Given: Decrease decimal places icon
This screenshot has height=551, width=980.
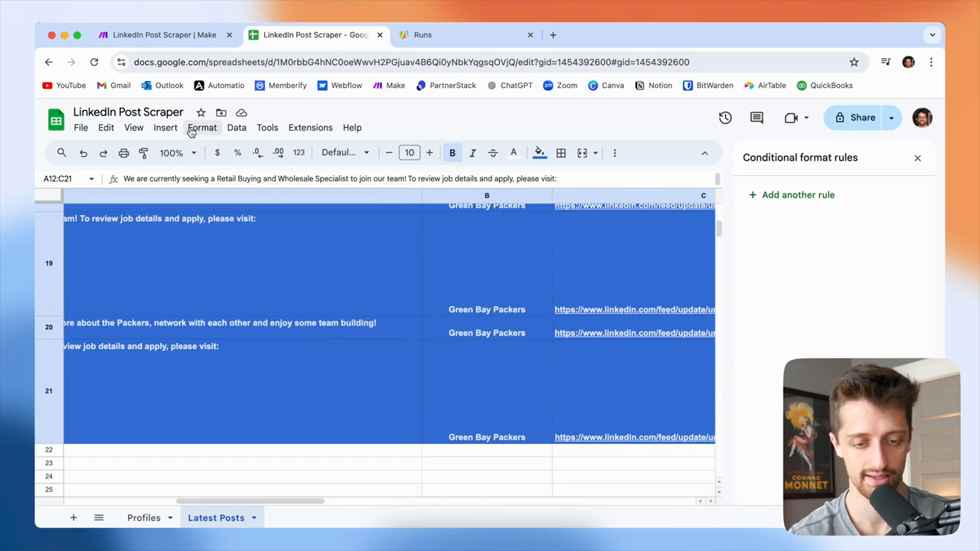Looking at the screenshot, I should (x=258, y=153).
